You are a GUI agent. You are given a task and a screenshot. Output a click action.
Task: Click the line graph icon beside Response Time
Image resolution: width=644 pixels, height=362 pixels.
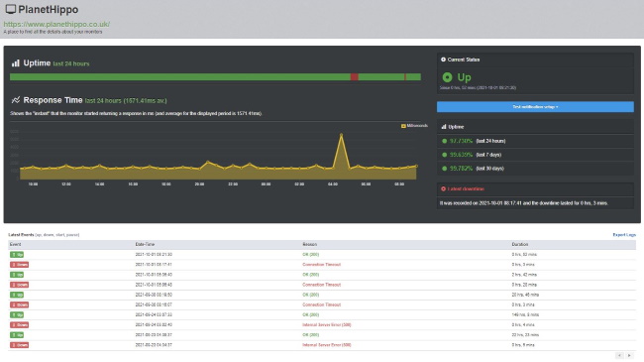pyautogui.click(x=16, y=100)
